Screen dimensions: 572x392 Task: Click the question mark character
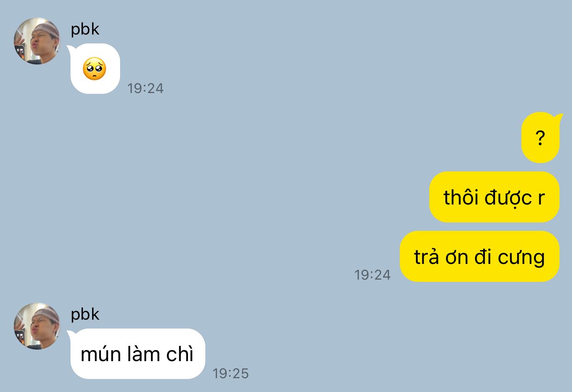coord(541,138)
